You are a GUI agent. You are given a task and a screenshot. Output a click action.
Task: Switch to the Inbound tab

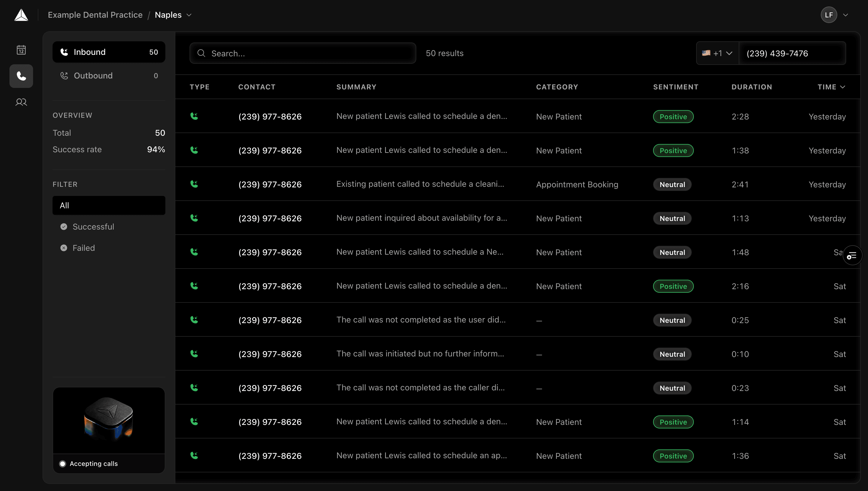pyautogui.click(x=109, y=52)
